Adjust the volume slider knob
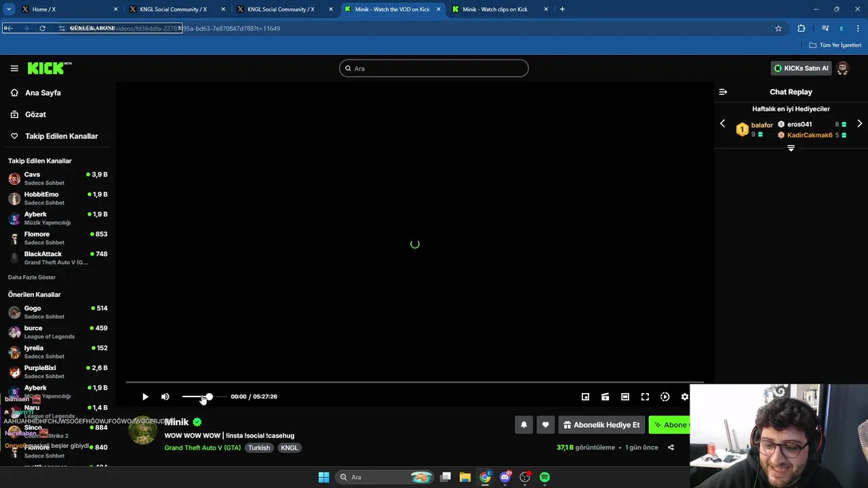Screen dimensions: 868x488 [x=209, y=396]
